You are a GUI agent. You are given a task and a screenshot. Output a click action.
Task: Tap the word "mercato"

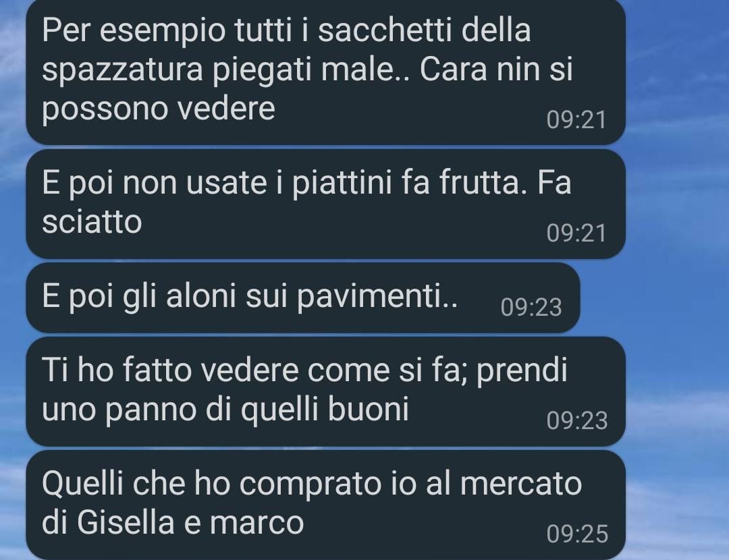point(520,483)
